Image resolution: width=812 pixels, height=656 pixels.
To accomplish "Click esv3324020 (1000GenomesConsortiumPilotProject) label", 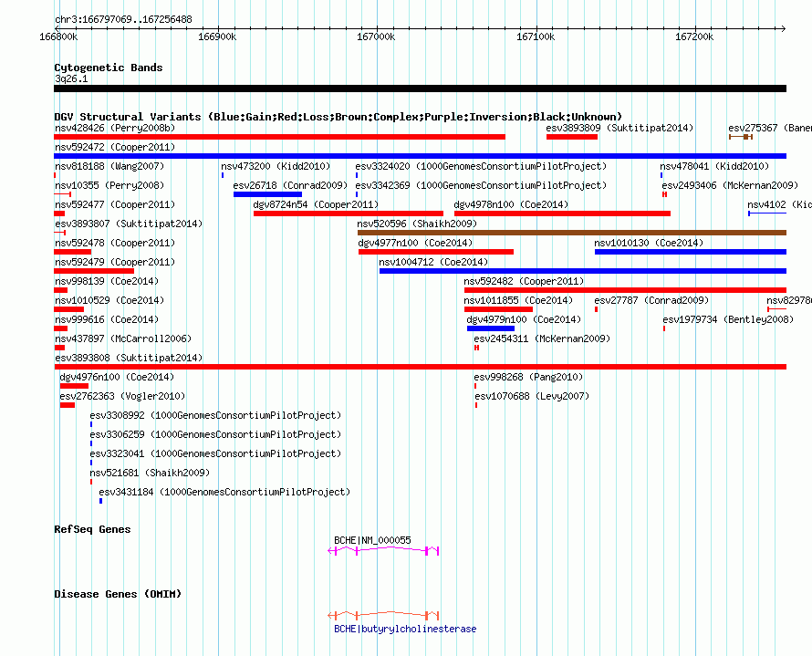I will coord(481,166).
